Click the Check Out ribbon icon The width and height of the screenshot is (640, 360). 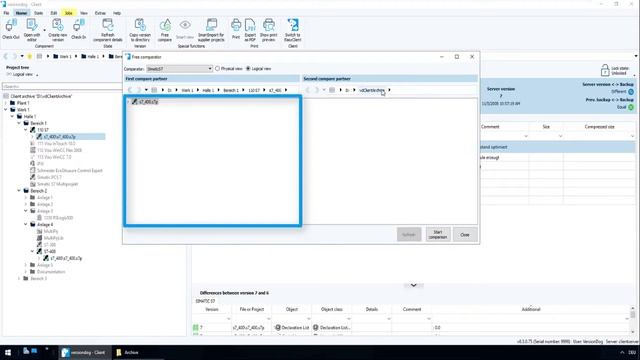[x=11, y=26]
